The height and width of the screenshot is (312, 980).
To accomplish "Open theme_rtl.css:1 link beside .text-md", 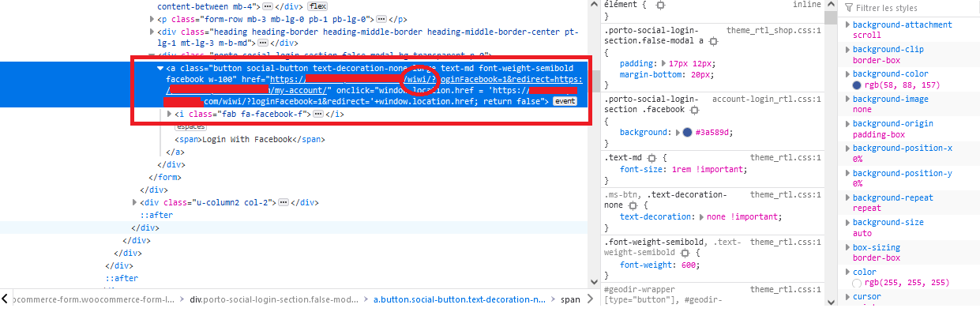I will point(787,158).
